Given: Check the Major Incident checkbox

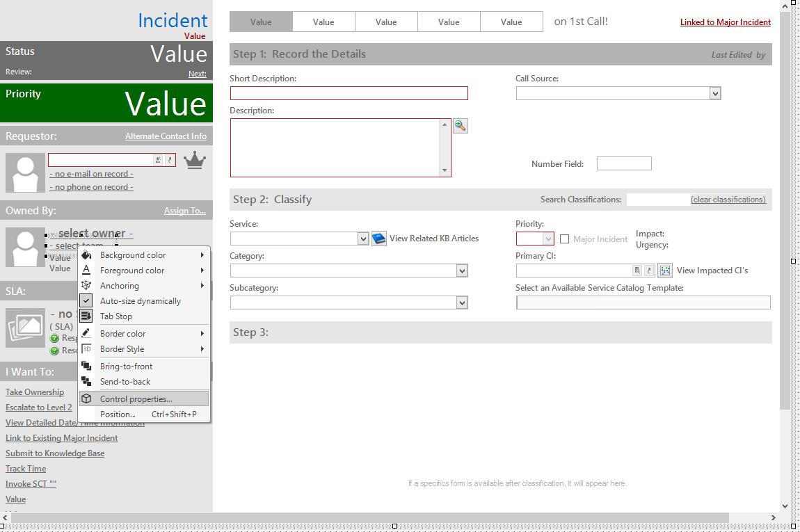Looking at the screenshot, I should coord(565,239).
